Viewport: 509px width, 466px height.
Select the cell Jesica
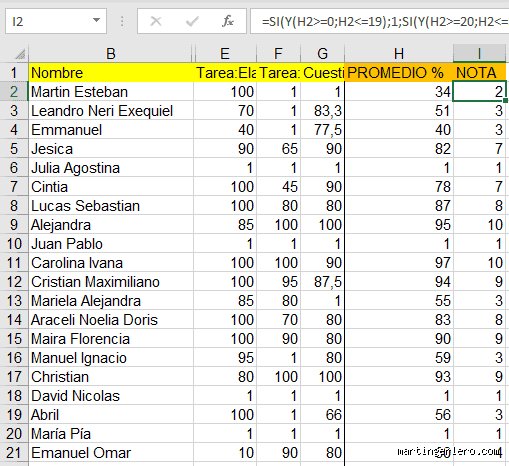[x=111, y=149]
